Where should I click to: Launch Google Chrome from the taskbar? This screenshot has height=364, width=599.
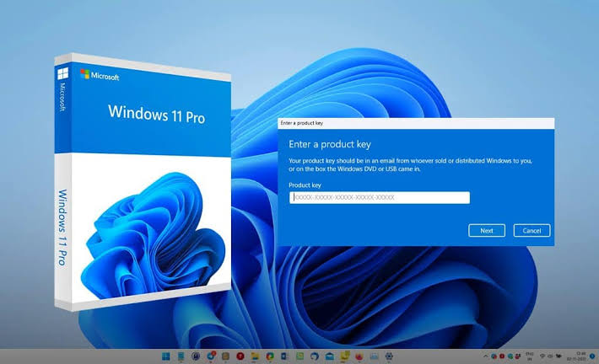click(x=270, y=356)
